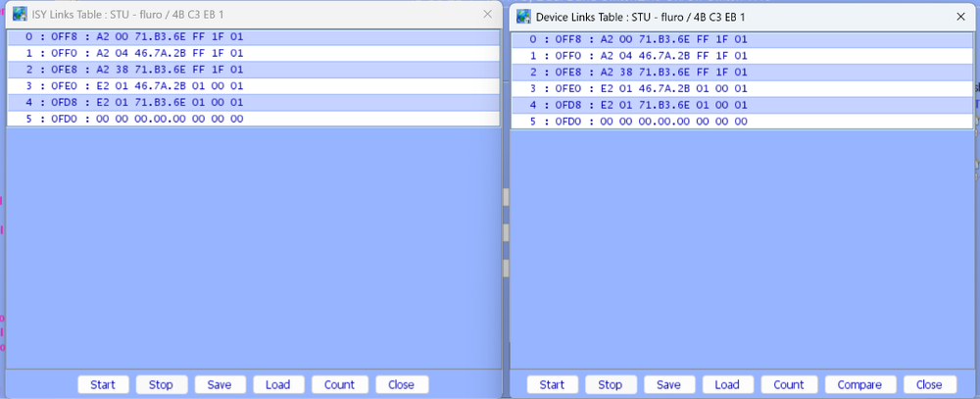Viewport: 980px width, 399px height.
Task: Click Save in ISY Links Table window
Action: click(x=220, y=384)
